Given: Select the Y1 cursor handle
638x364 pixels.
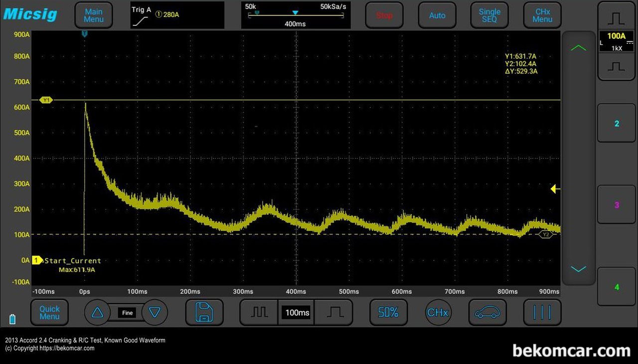Looking at the screenshot, I should (x=46, y=100).
